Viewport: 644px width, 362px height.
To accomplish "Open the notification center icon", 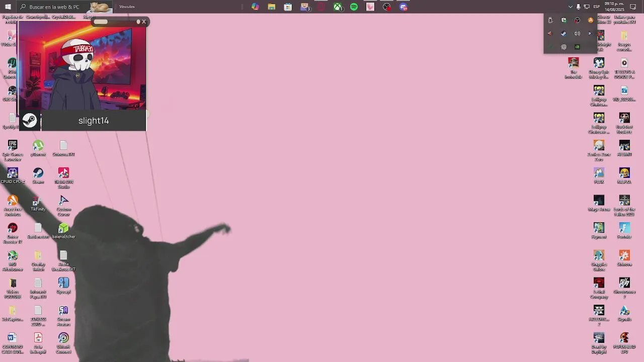I will click(x=633, y=7).
